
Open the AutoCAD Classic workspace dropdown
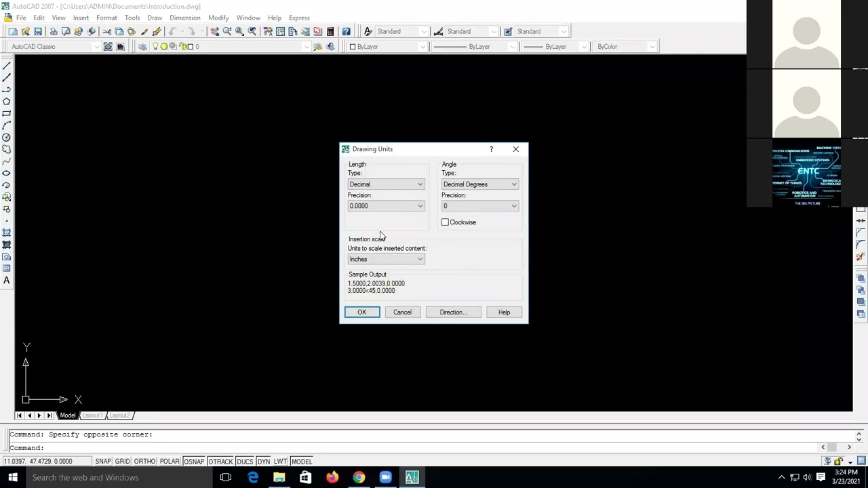point(54,46)
